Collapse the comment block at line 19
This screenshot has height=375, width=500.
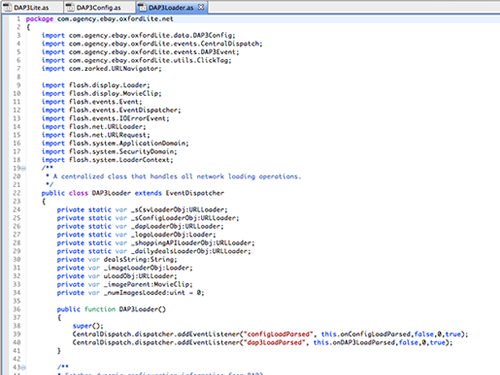point(23,168)
